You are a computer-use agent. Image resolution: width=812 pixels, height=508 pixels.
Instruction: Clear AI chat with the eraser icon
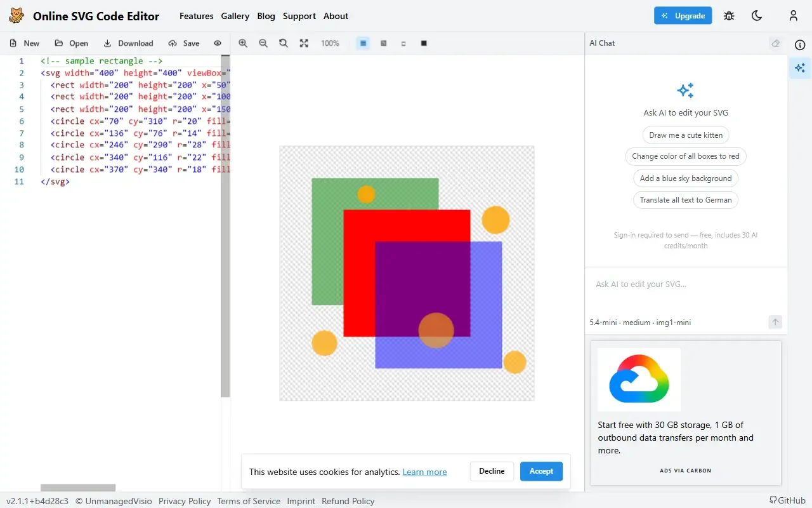775,43
